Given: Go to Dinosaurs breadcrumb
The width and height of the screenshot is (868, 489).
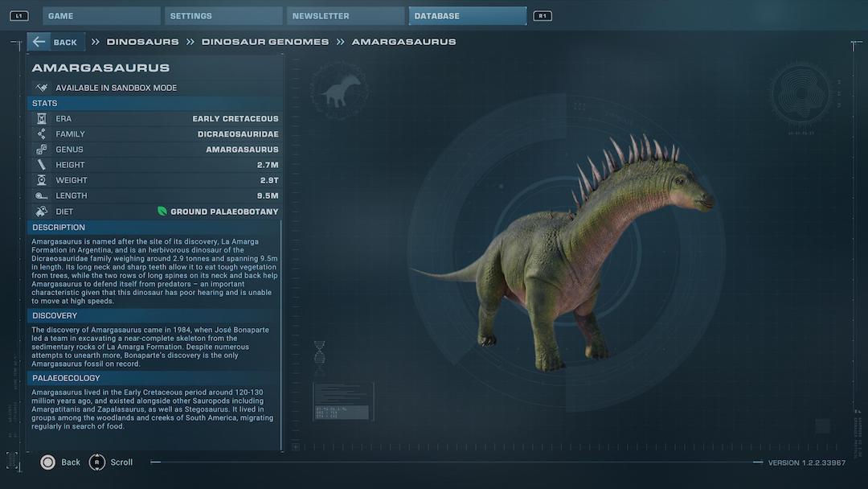Looking at the screenshot, I should [x=143, y=42].
